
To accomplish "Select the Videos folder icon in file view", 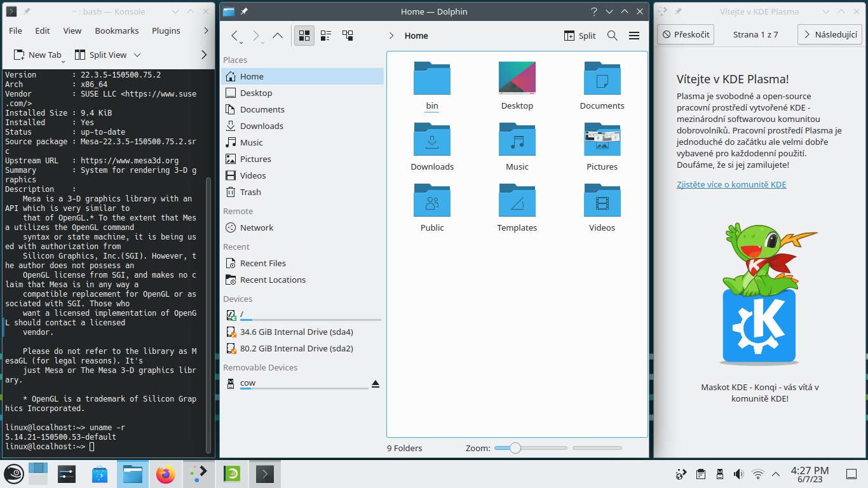I will (x=602, y=200).
